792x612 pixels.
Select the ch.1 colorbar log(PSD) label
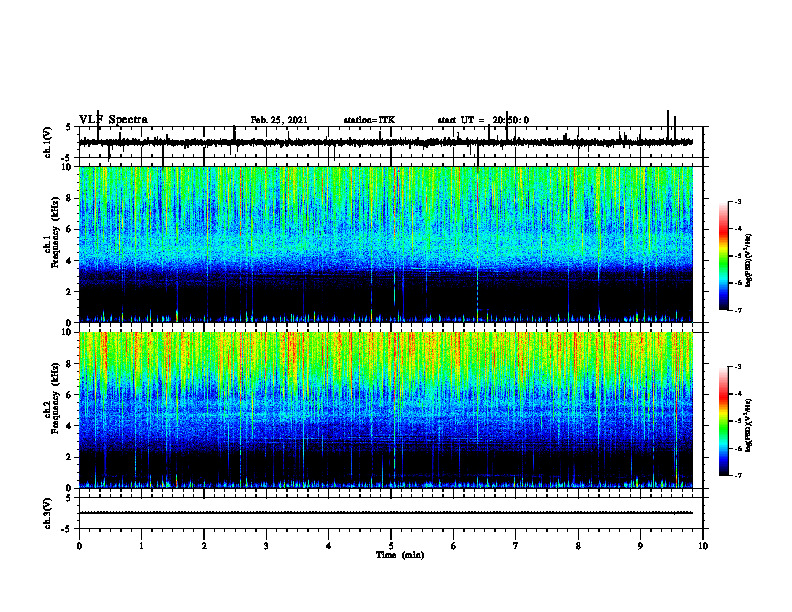click(748, 261)
